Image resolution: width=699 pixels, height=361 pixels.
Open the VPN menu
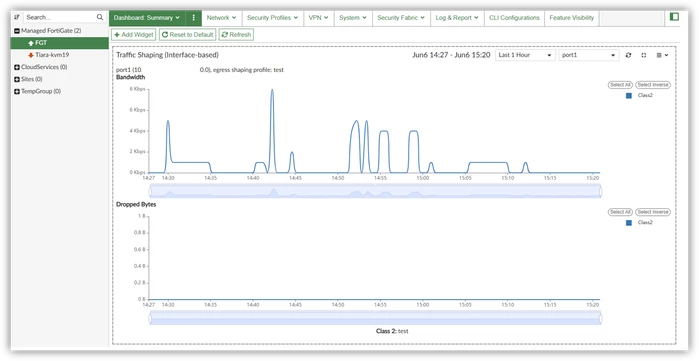318,18
